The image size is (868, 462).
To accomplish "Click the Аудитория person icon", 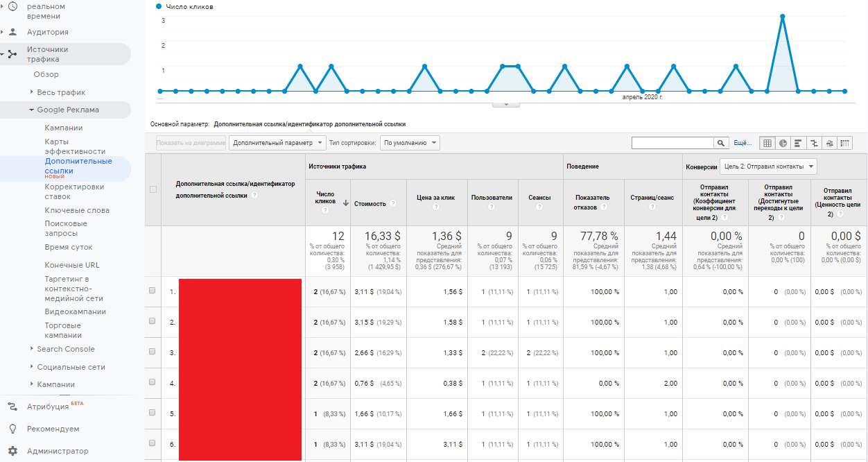I will coord(12,32).
